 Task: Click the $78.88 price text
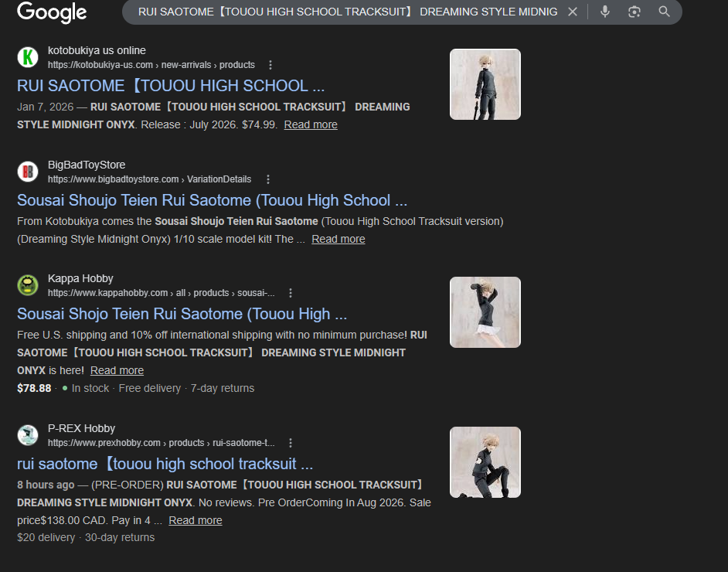34,388
